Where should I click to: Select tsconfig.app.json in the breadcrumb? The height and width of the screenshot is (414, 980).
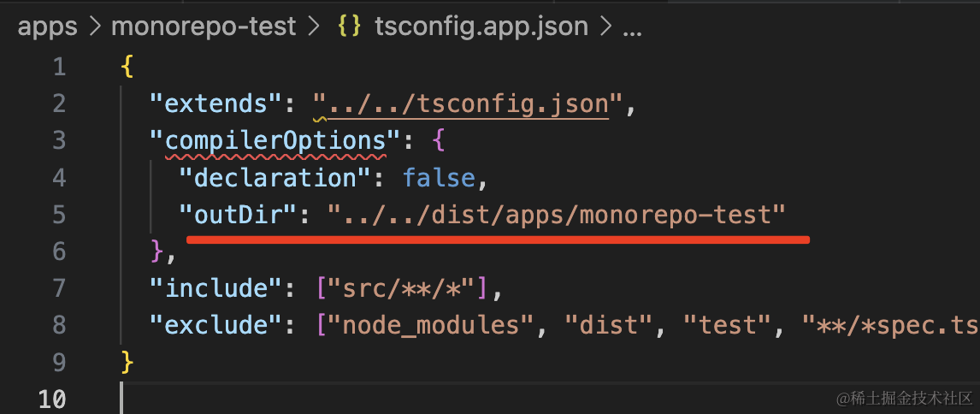(x=481, y=27)
